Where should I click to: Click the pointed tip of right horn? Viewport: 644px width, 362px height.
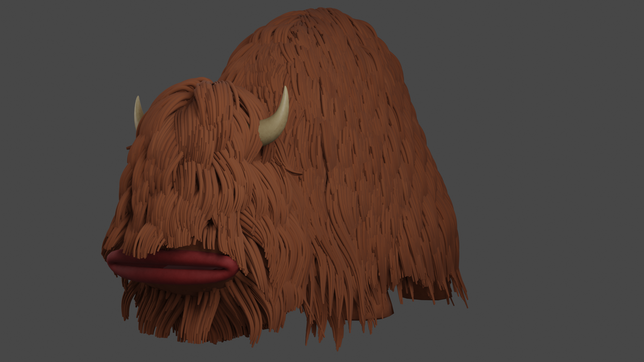click(x=285, y=88)
